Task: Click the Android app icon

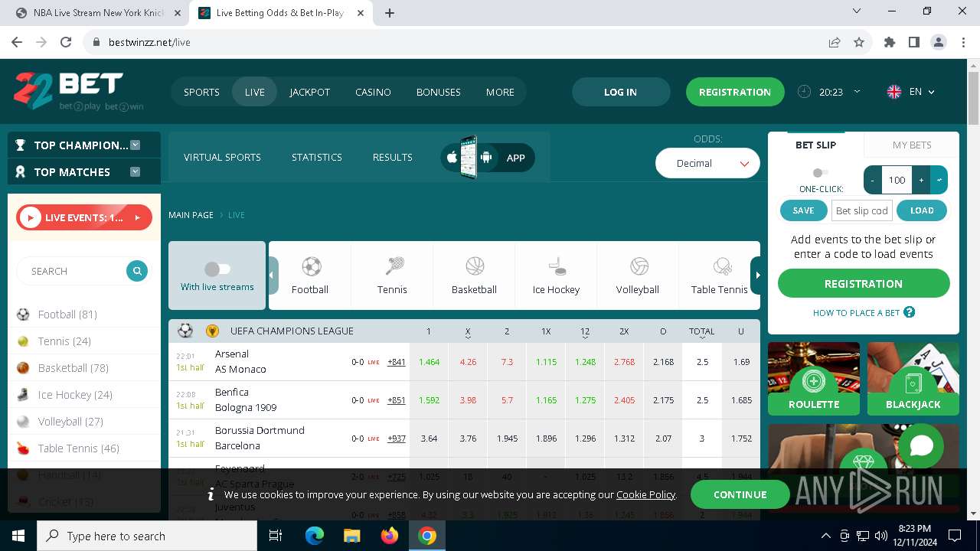Action: click(x=485, y=158)
